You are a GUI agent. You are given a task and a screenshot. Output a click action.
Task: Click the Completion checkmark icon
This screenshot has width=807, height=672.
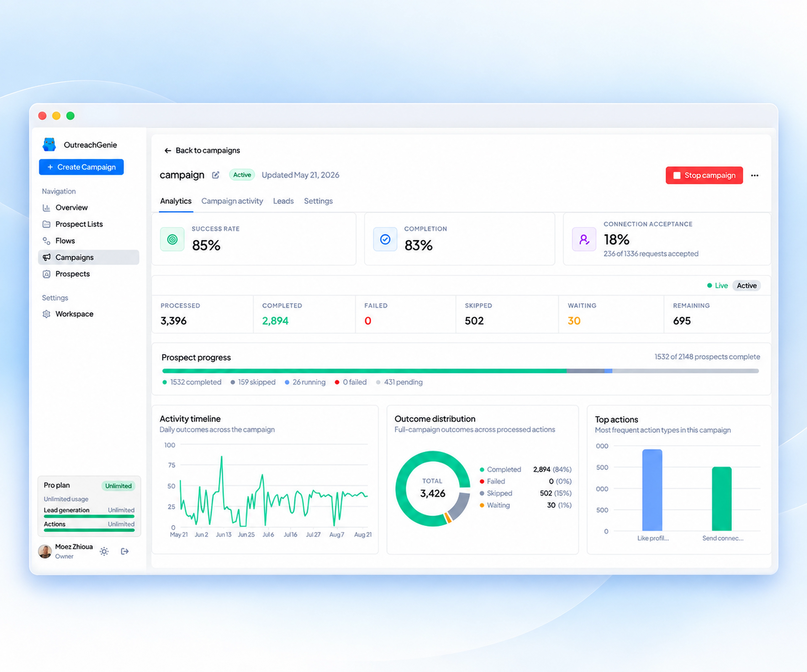point(385,240)
